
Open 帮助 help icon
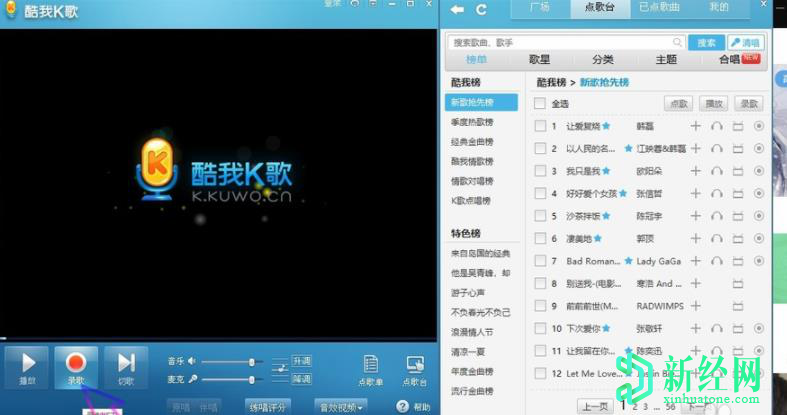(x=403, y=406)
